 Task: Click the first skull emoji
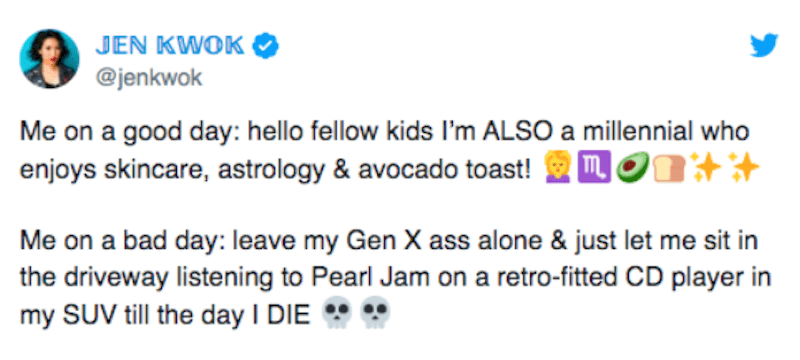click(337, 313)
